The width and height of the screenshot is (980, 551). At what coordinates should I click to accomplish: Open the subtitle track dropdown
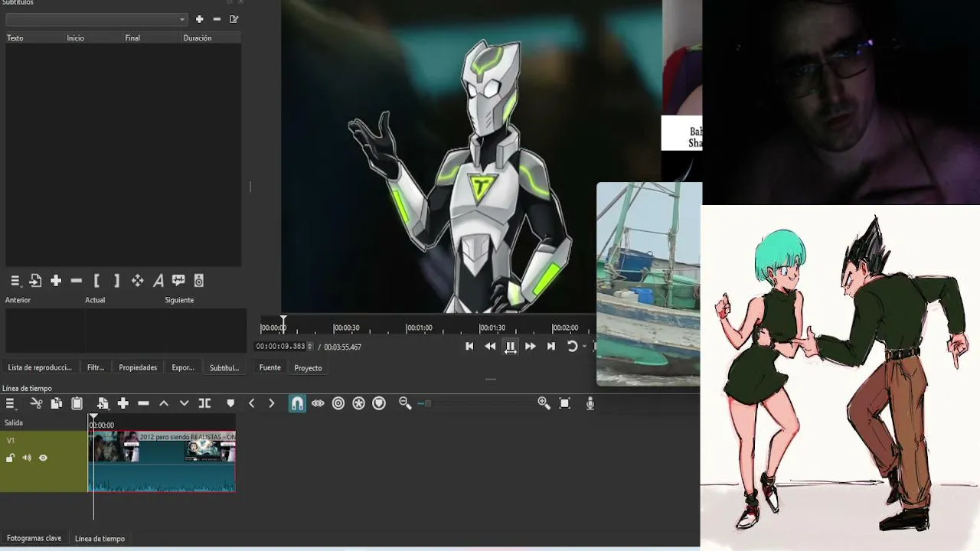click(x=96, y=19)
